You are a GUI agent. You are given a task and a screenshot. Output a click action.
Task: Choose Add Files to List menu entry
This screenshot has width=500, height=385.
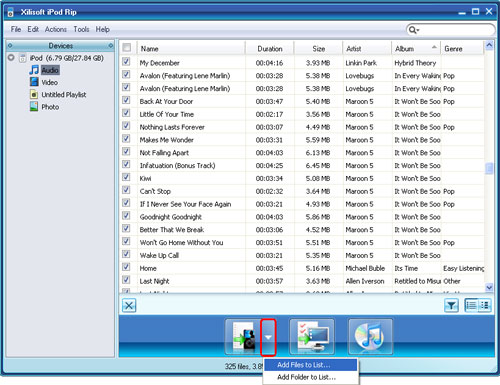point(311,365)
